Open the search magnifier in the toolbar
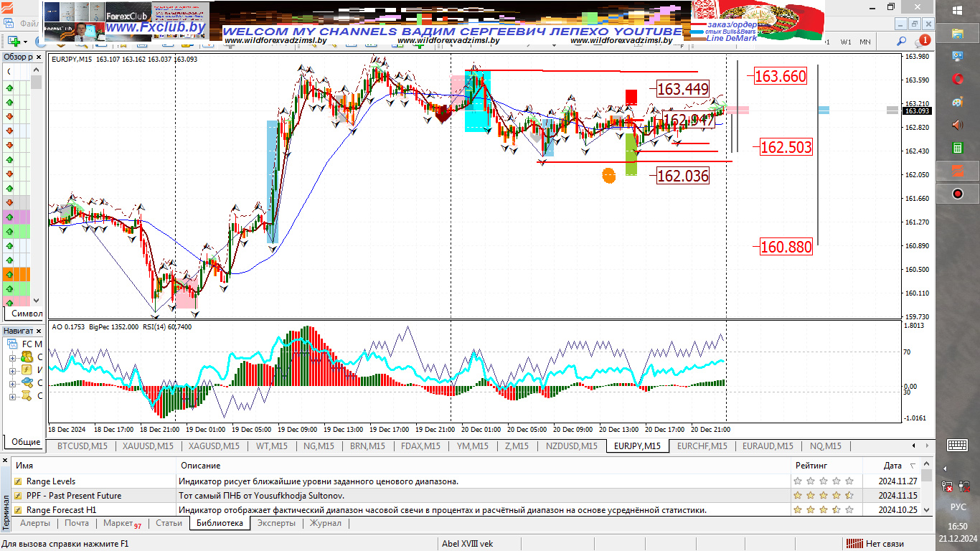 [x=901, y=42]
